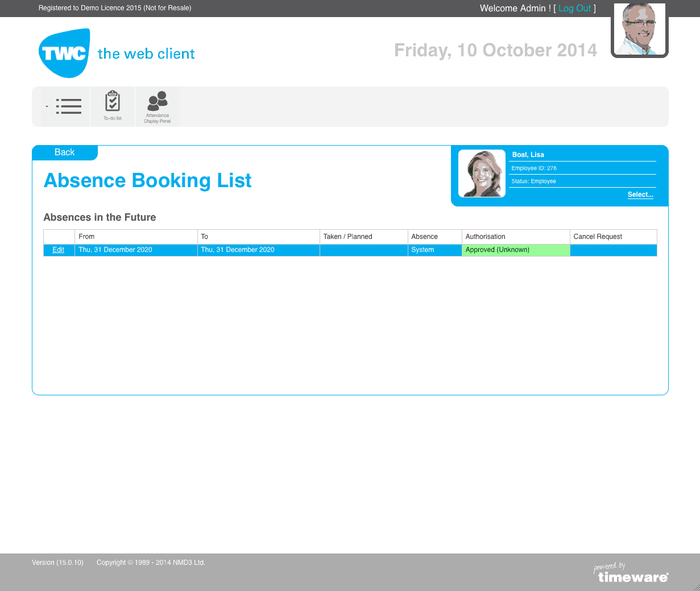Click the TWC web client logo
700x591 pixels.
click(x=117, y=53)
